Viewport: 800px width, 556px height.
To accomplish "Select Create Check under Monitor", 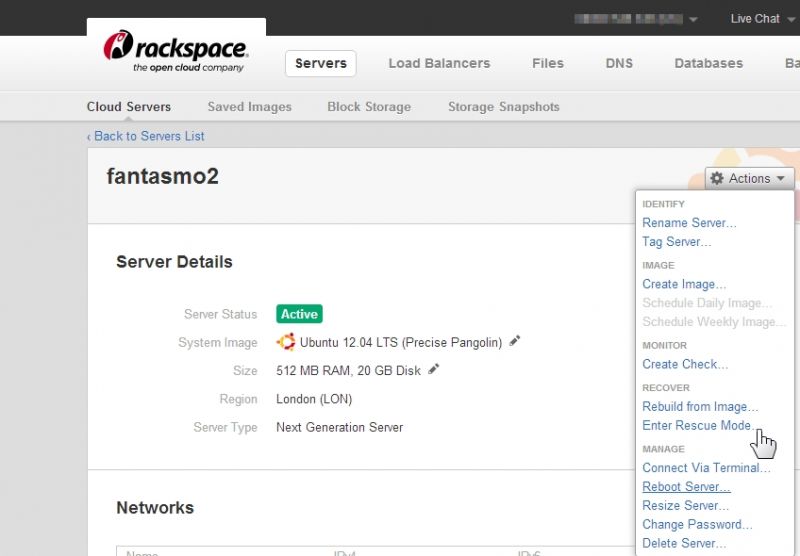I will [x=685, y=364].
